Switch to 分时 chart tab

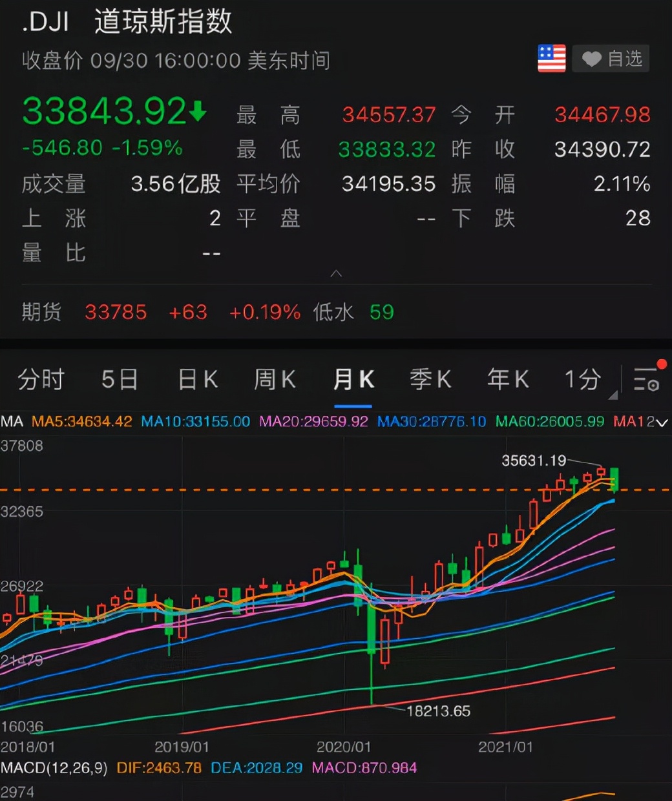pos(41,380)
